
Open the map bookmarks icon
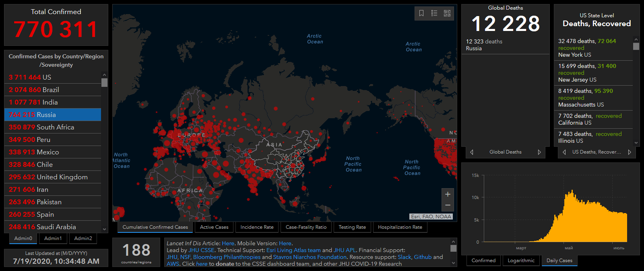point(421,13)
